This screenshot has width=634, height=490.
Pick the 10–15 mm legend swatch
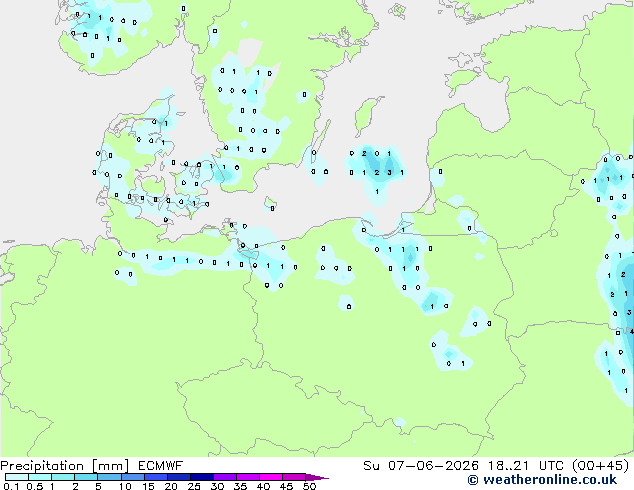click(x=133, y=477)
